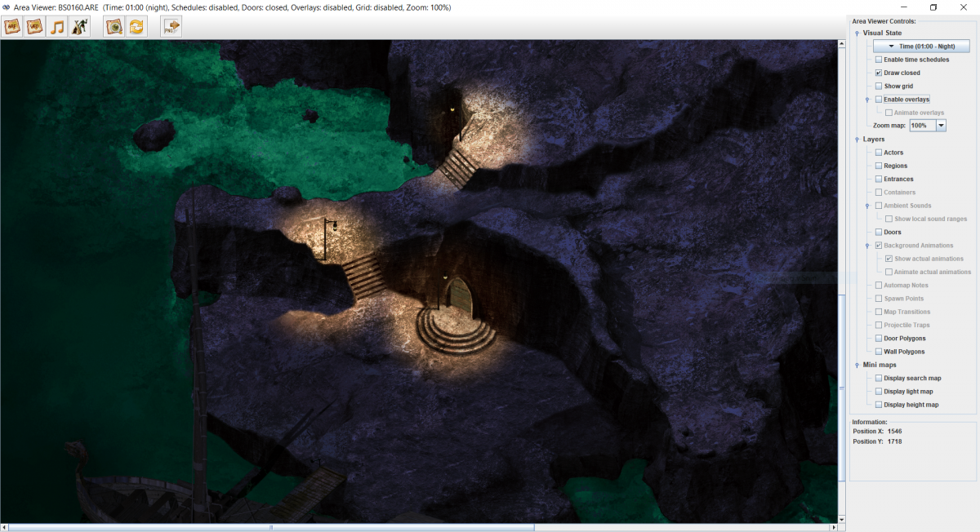Export the map as PNG icon
980x532 pixels.
(x=171, y=27)
